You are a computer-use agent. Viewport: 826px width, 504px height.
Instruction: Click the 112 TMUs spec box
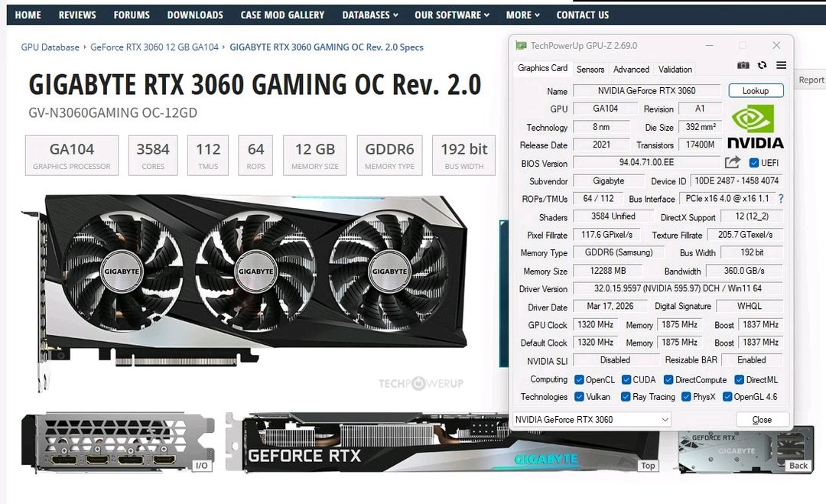[208, 154]
